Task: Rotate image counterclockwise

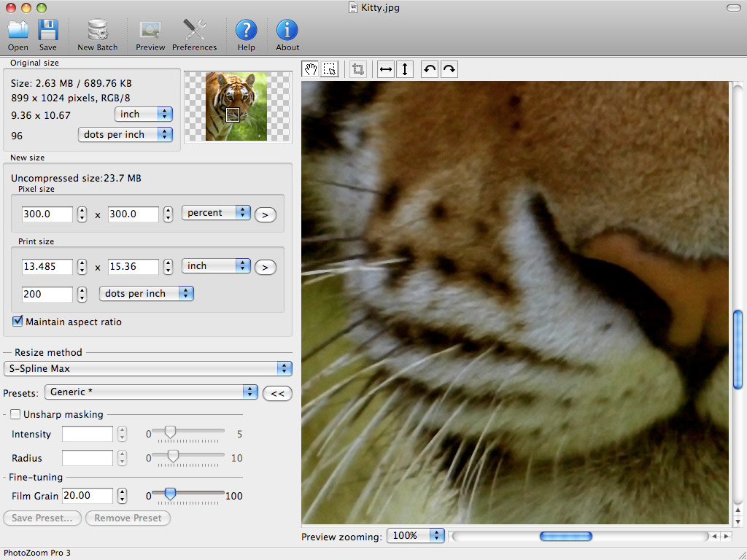Action: click(x=430, y=69)
